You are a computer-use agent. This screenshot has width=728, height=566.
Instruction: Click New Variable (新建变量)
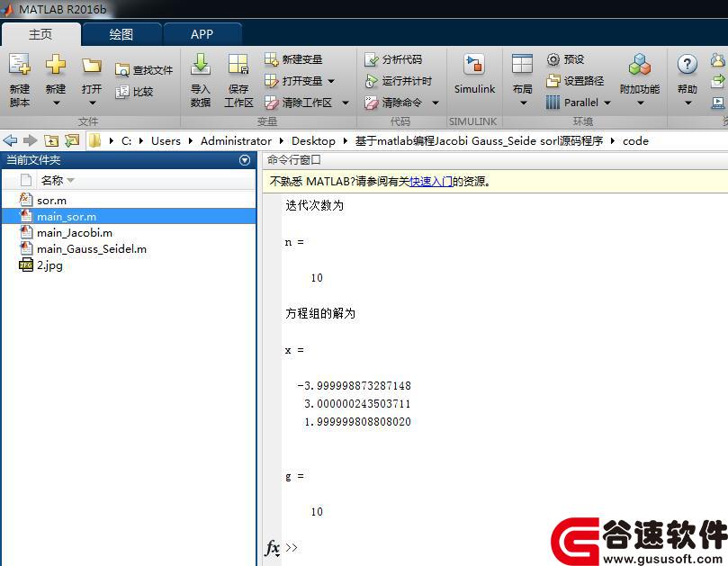[293, 59]
